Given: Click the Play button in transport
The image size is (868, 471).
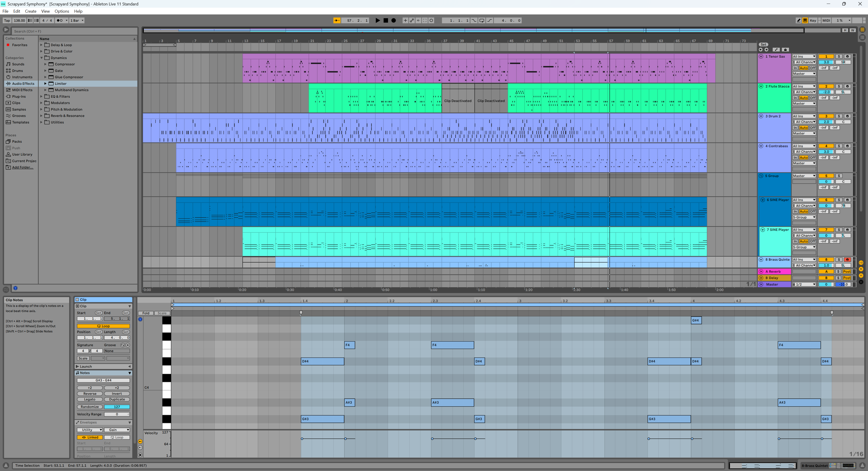Looking at the screenshot, I should click(x=377, y=21).
